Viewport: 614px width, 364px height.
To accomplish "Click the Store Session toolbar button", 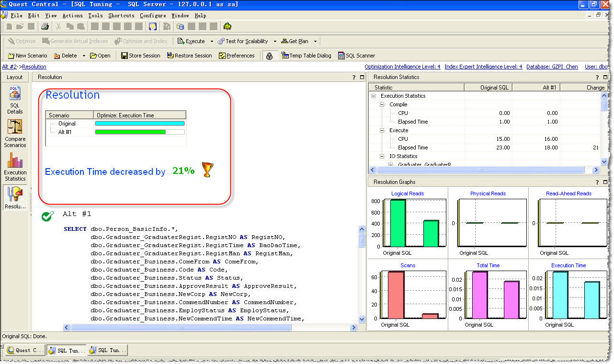I will [140, 56].
